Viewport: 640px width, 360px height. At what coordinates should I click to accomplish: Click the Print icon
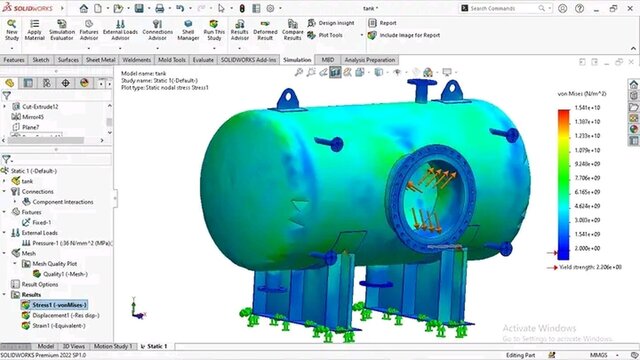(x=160, y=8)
